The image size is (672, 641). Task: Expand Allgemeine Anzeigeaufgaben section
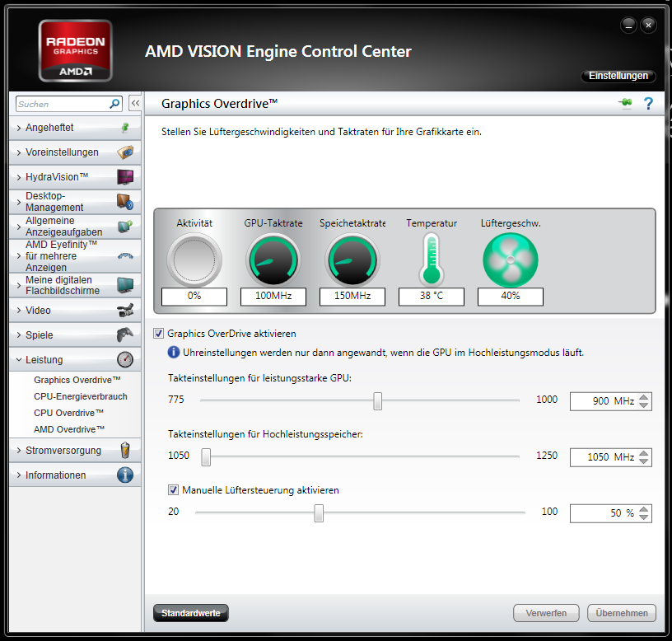coord(75,227)
